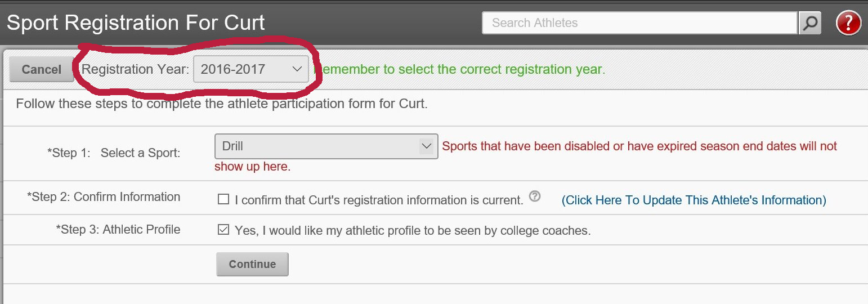Open the Select a Sport dropdown showing Drill
The image size is (868, 304).
pyautogui.click(x=326, y=146)
